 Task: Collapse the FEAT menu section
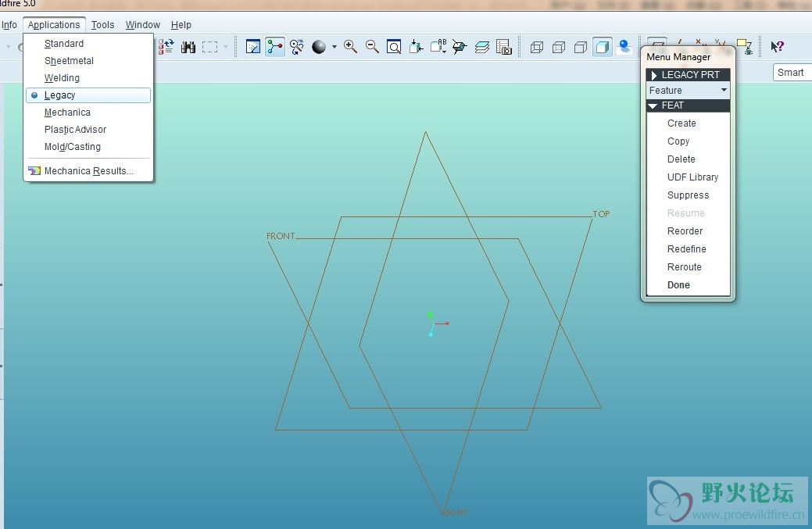(689, 105)
